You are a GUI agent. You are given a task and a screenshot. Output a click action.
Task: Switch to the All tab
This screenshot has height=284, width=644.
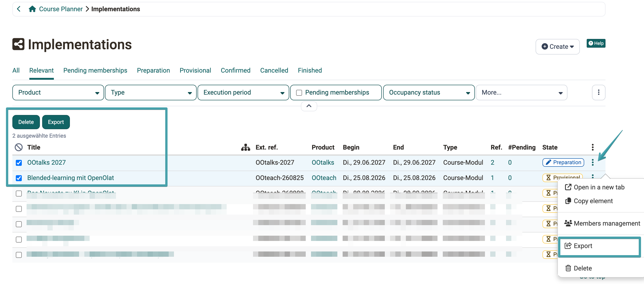[16, 71]
